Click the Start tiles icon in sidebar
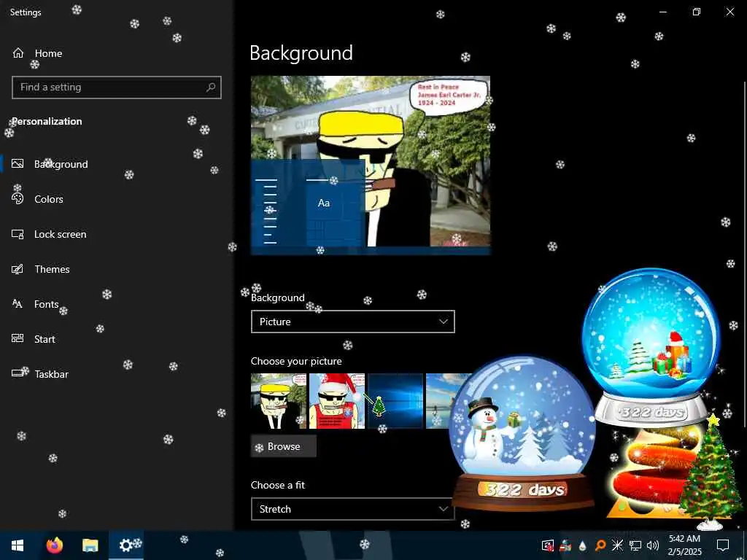The height and width of the screenshot is (560, 747). 18,338
